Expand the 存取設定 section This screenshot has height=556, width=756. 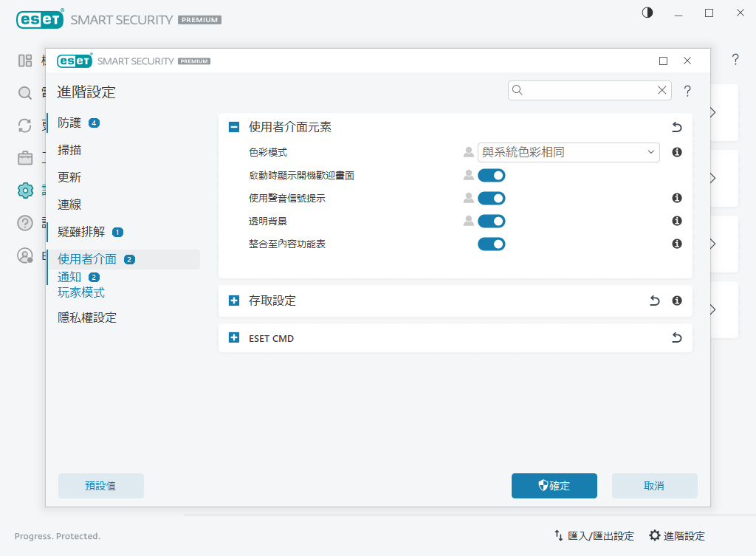(234, 301)
